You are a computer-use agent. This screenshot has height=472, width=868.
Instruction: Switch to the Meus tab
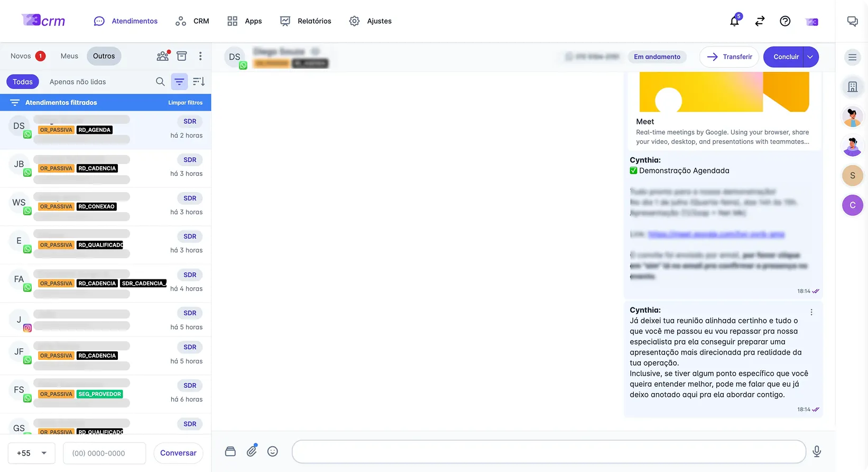pos(69,56)
